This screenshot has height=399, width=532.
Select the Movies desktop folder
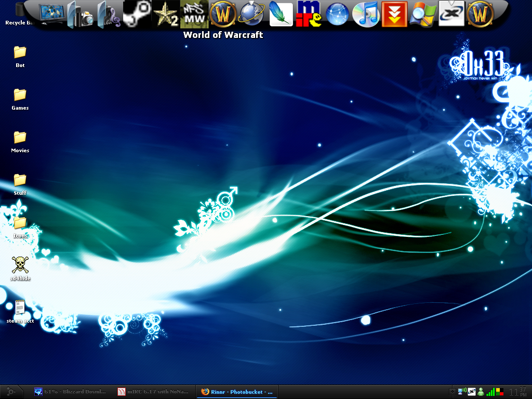(x=20, y=137)
